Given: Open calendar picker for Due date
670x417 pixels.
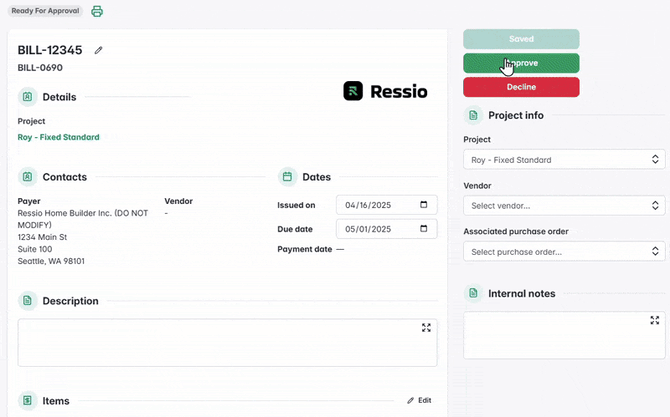Looking at the screenshot, I should [423, 229].
